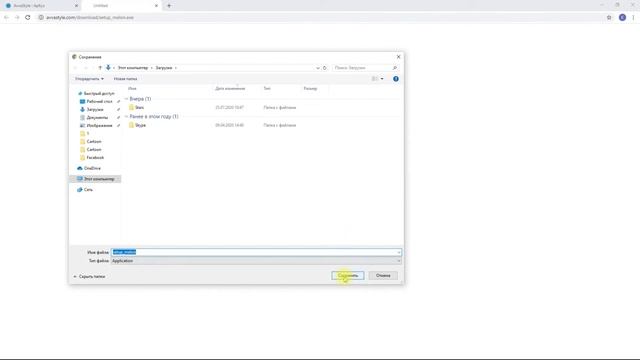Click the Chrome Back arrow

pyautogui.click(x=6, y=18)
